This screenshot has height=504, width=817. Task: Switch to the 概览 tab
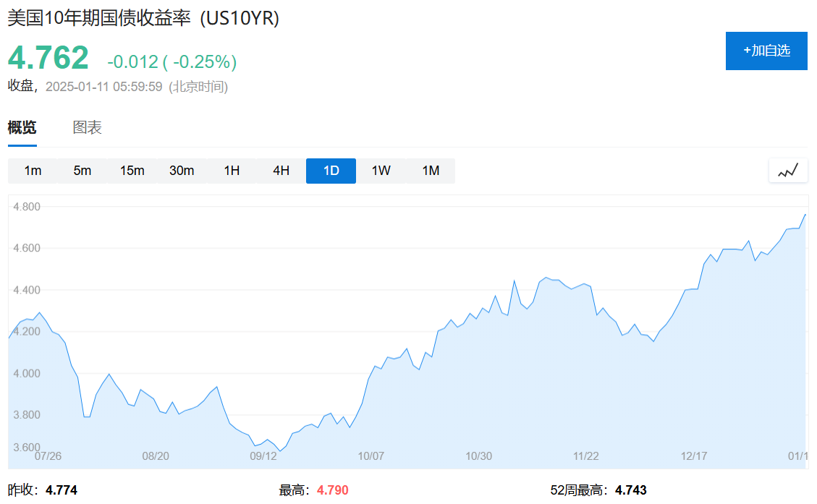pos(22,128)
